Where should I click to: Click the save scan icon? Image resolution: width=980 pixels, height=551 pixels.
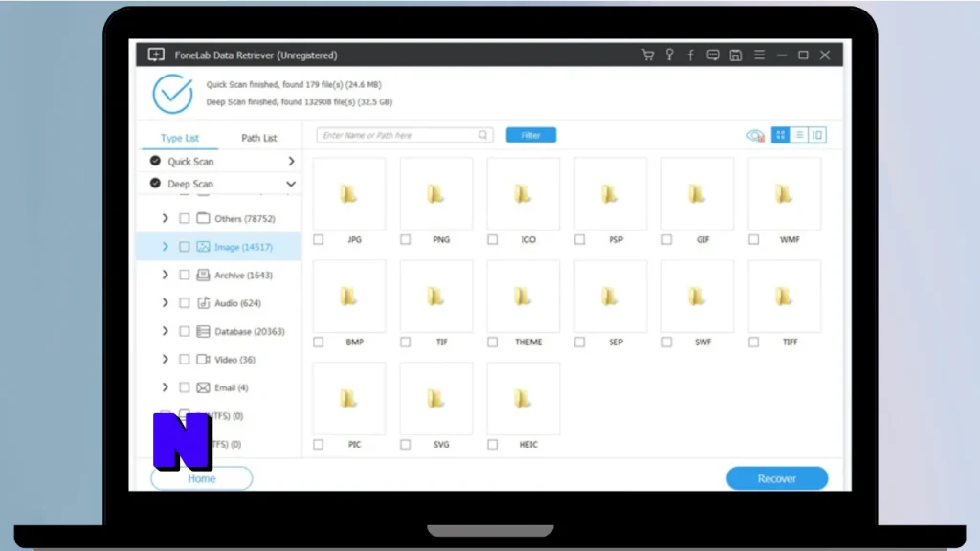[x=736, y=55]
